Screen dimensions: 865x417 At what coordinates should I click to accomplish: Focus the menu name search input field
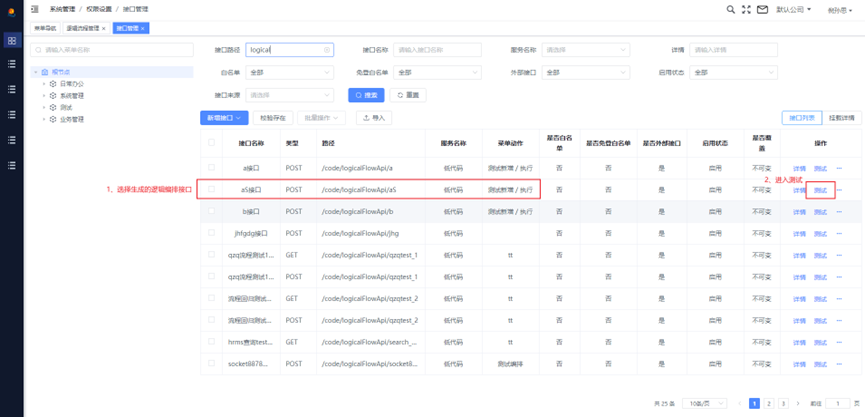112,50
